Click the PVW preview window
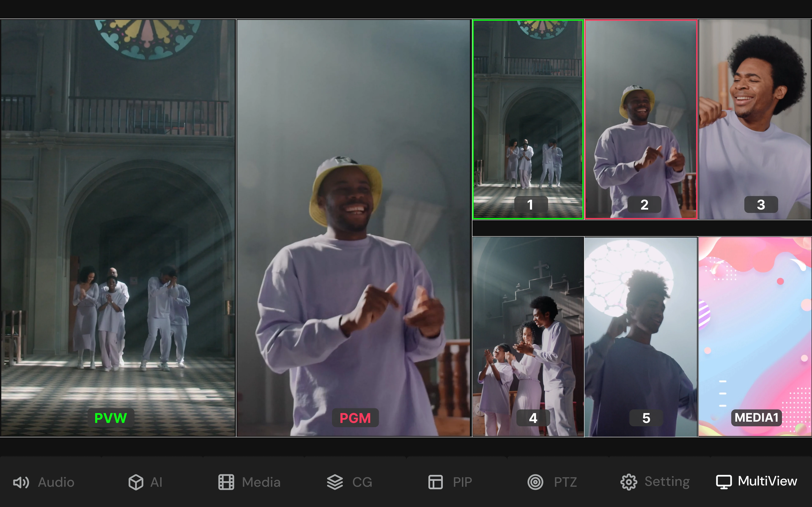This screenshot has height=507, width=812. [x=118, y=228]
